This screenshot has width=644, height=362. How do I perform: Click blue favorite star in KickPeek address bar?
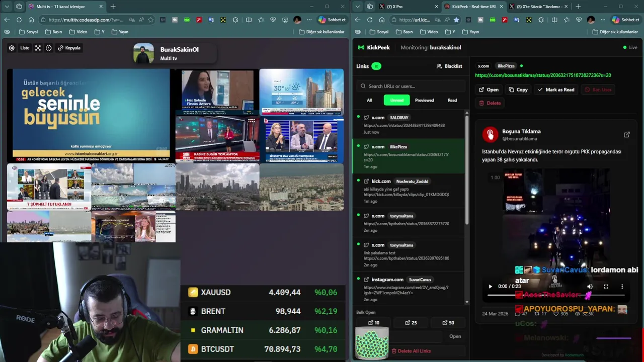pos(456,20)
